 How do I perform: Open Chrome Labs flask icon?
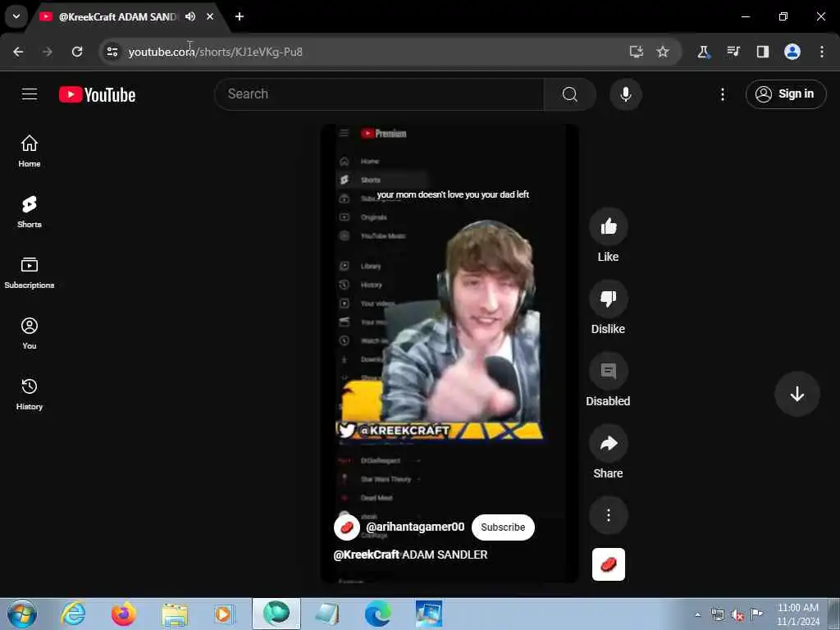703,52
